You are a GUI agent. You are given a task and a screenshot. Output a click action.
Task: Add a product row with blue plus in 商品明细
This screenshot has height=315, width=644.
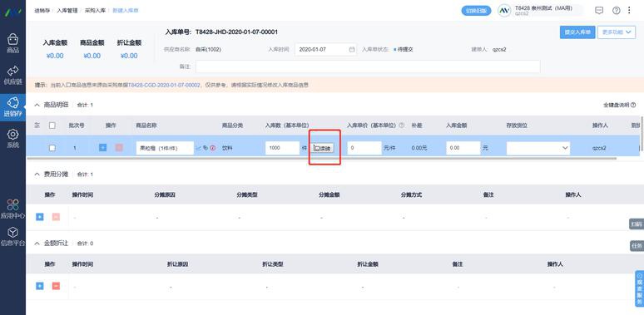pos(102,148)
